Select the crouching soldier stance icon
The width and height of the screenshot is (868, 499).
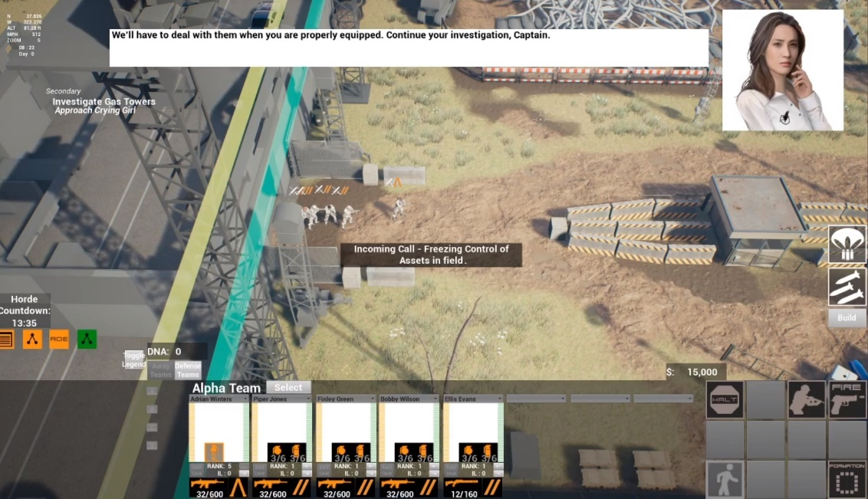click(806, 399)
